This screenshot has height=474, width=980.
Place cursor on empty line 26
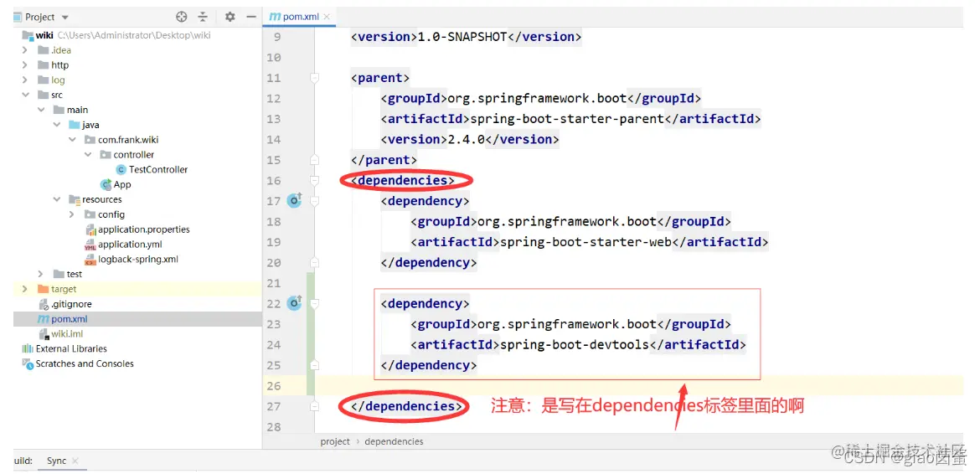tap(639, 386)
